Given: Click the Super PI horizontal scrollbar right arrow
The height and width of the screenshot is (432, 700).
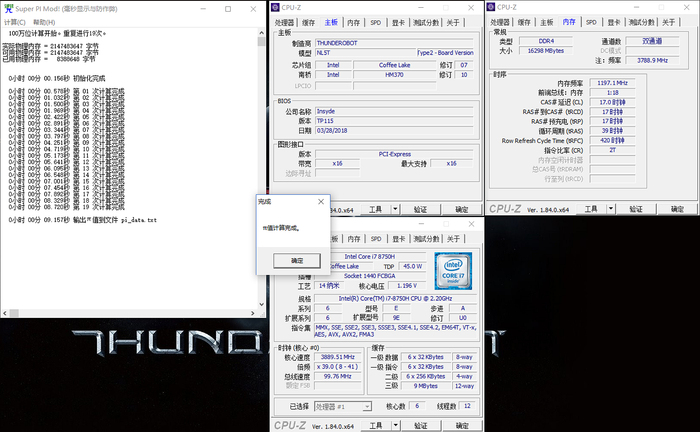Looking at the screenshot, I should pos(253,313).
